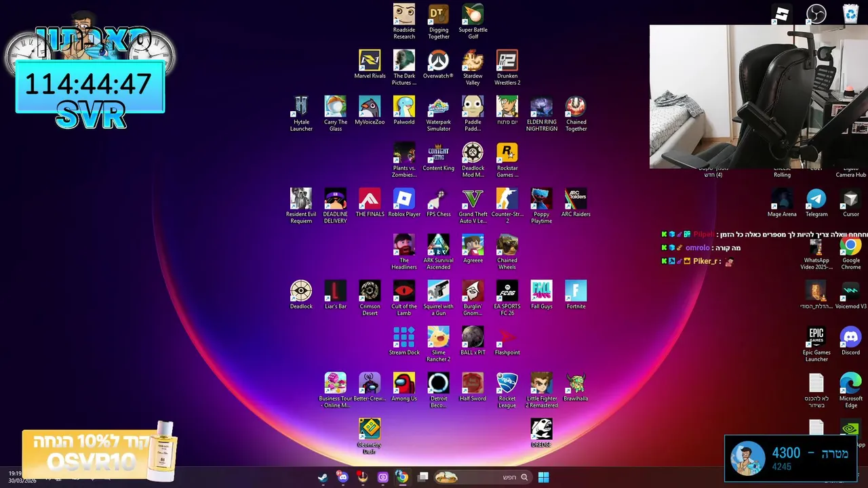Launch Drunken Wrestlers 2 shortcut
Viewport: 868px width, 488px height.
(x=507, y=60)
